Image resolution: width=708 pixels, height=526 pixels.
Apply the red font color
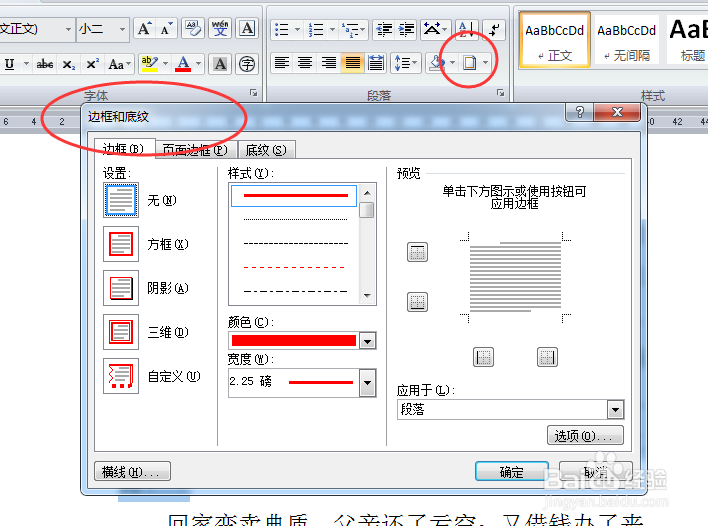(x=183, y=64)
